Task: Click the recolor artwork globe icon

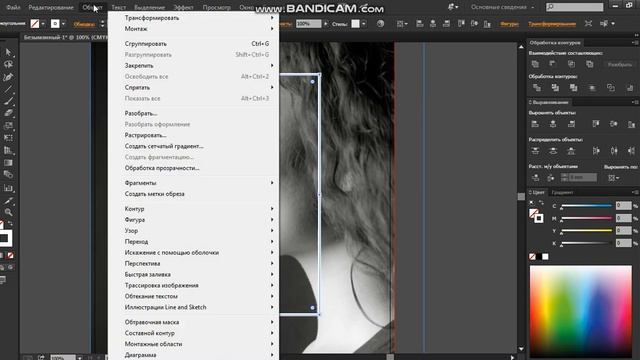Action: click(x=380, y=24)
